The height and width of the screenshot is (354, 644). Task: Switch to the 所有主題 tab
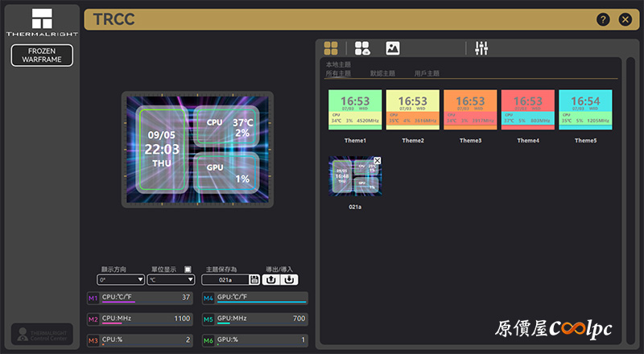(338, 73)
